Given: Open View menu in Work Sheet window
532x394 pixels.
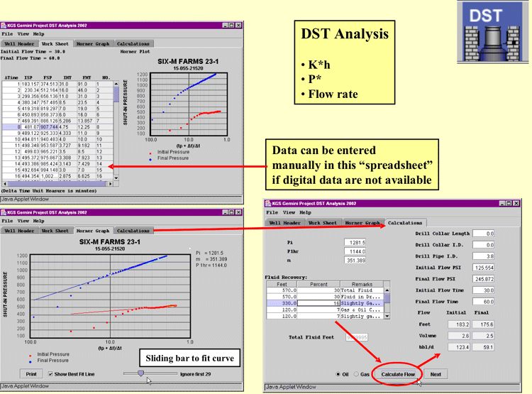Looking at the screenshot, I should (x=23, y=34).
